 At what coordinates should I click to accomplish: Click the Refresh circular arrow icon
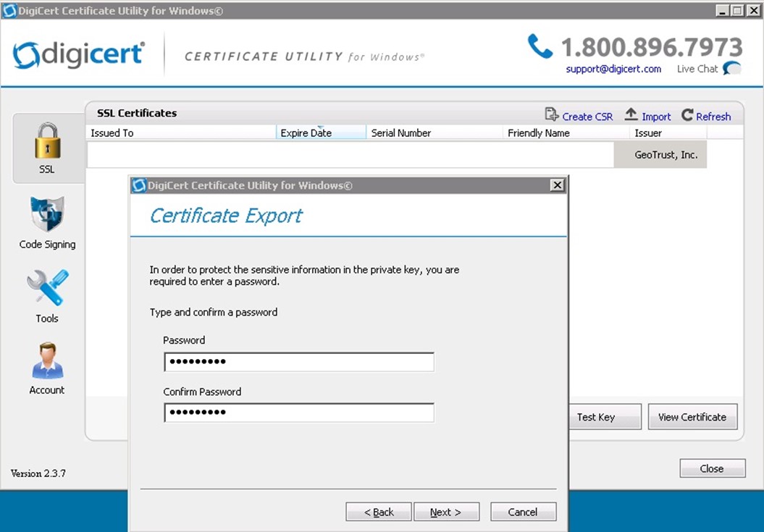pos(687,115)
